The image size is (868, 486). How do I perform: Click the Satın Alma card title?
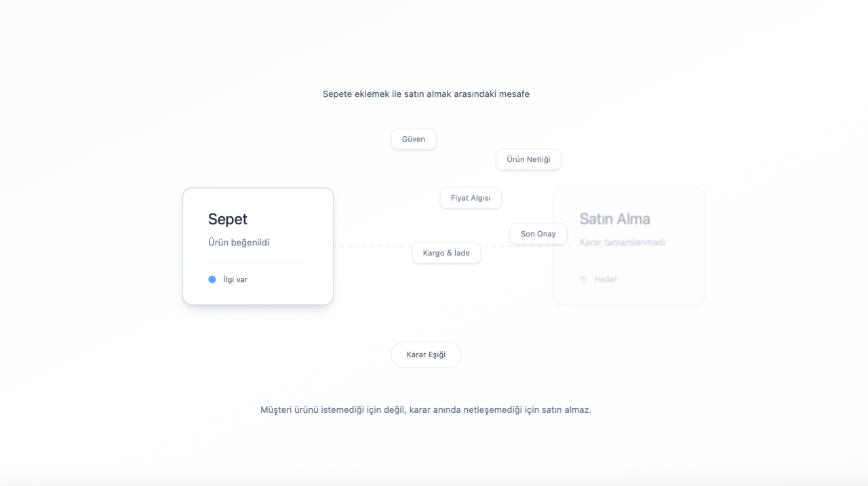click(x=614, y=219)
